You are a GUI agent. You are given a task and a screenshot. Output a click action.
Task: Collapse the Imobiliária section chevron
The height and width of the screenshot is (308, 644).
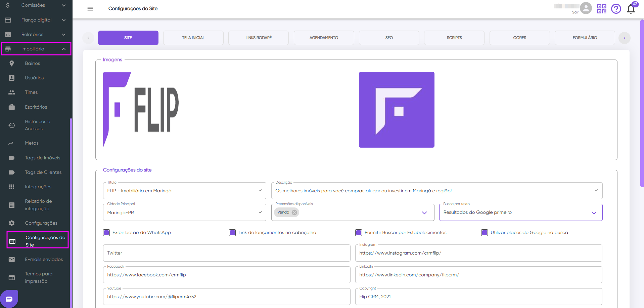coord(64,49)
